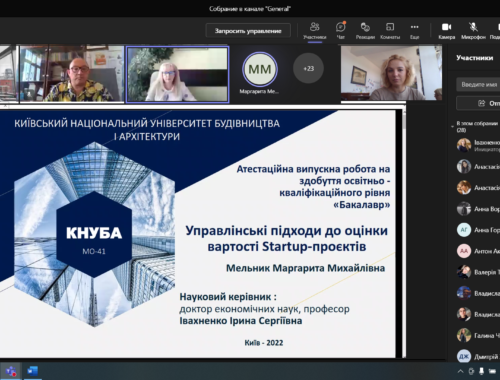Click the avatar of the second Владисла
Screen dimensions: 500x380
464,314
